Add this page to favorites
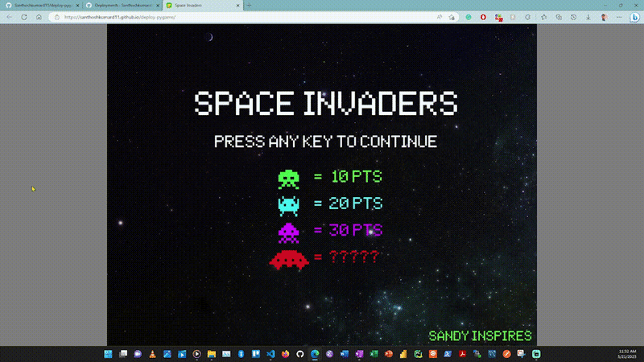Screen dimensions: 644x362 pyautogui.click(x=452, y=17)
